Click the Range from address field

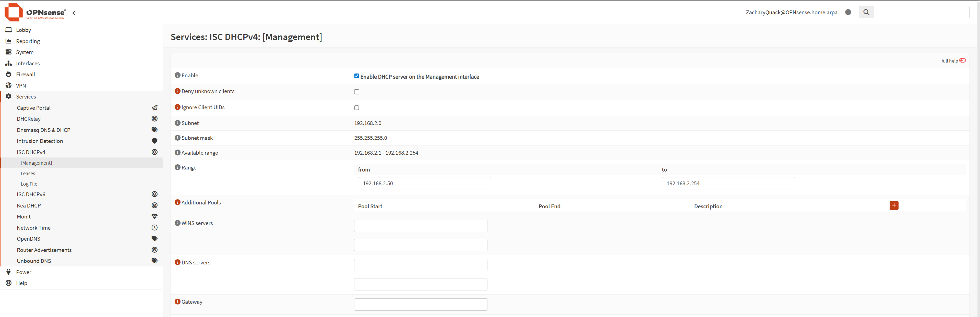[424, 184]
